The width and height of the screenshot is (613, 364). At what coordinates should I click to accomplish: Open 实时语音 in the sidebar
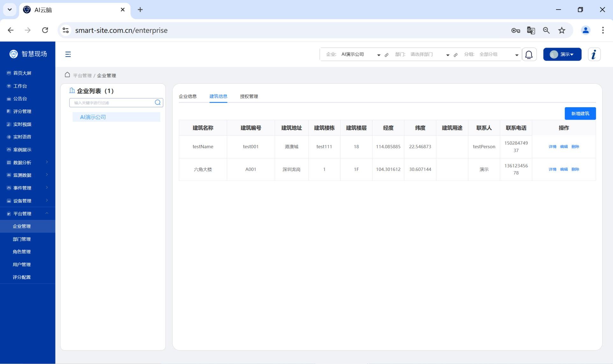(x=27, y=137)
